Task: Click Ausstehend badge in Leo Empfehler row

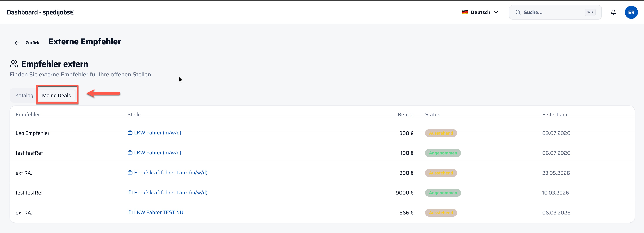Action: (x=441, y=133)
